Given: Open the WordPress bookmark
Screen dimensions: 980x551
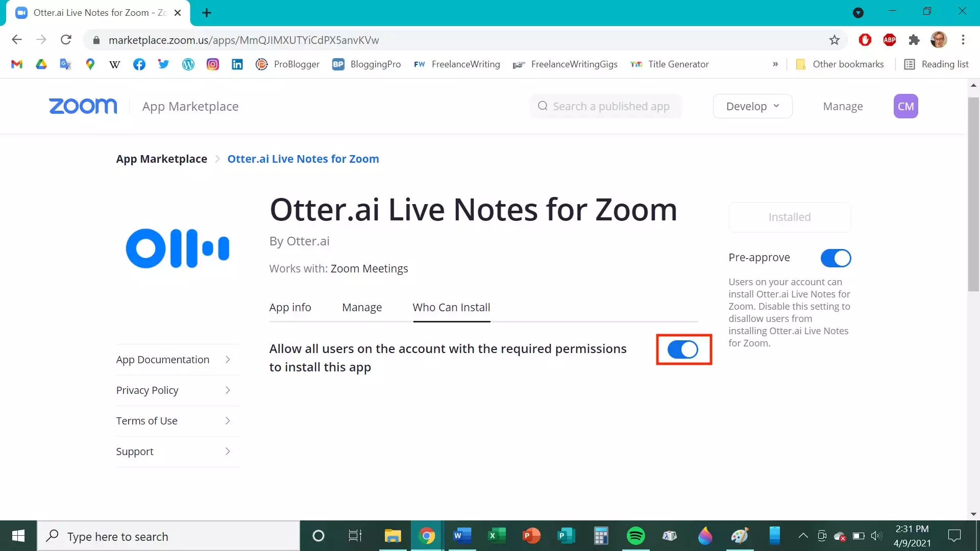Looking at the screenshot, I should click(x=188, y=64).
